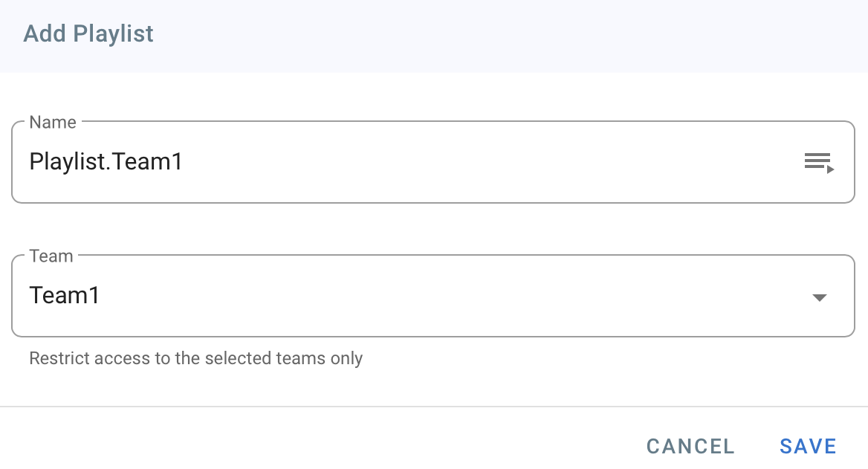Select the "Team1" value in Team field

tap(65, 296)
